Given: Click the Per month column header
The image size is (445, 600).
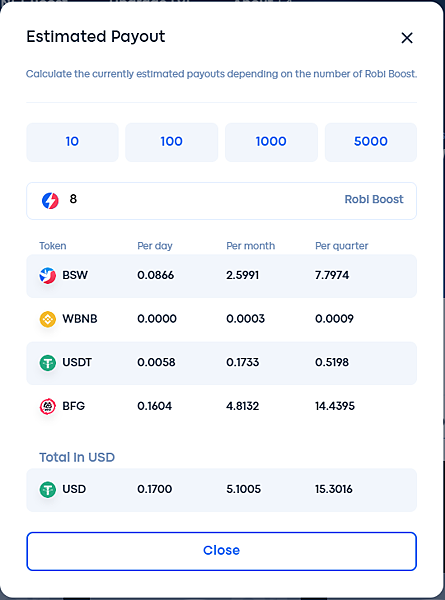Looking at the screenshot, I should 251,246.
